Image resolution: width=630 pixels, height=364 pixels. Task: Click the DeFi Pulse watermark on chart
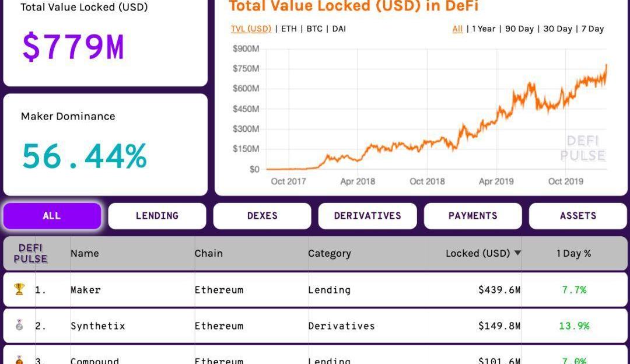[x=583, y=148]
